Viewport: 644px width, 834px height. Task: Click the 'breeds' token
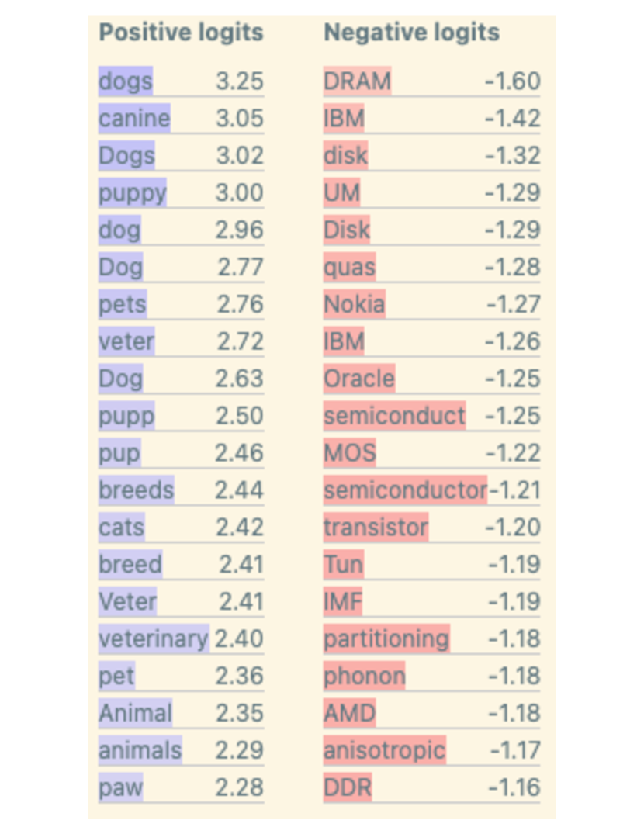pyautogui.click(x=137, y=490)
